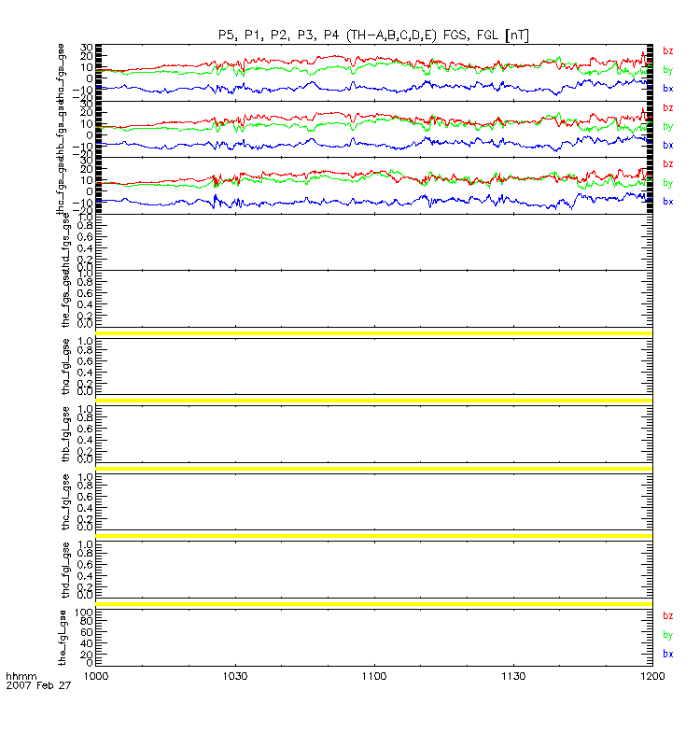Click the '1130' time axis label
Screen dimensions: 700x747
click(x=513, y=676)
